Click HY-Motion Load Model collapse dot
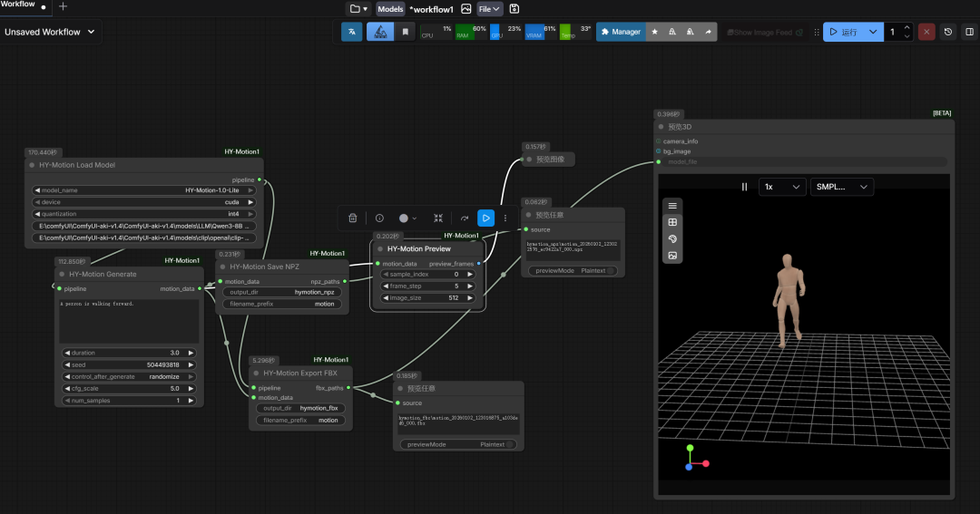The width and height of the screenshot is (980, 514). (x=32, y=165)
